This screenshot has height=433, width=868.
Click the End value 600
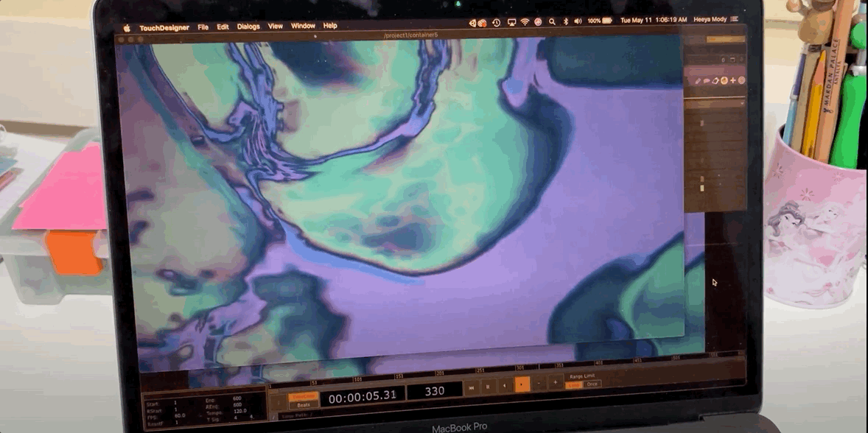[x=237, y=398]
